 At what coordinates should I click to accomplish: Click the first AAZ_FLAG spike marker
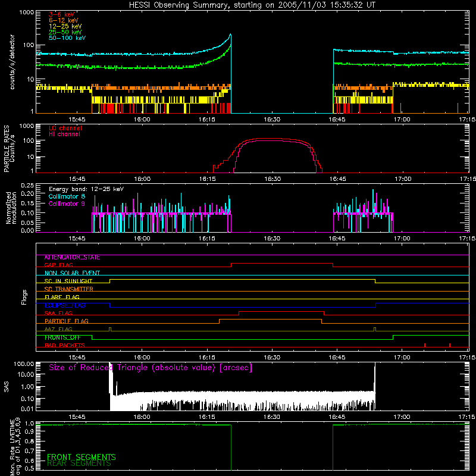pyautogui.click(x=110, y=329)
